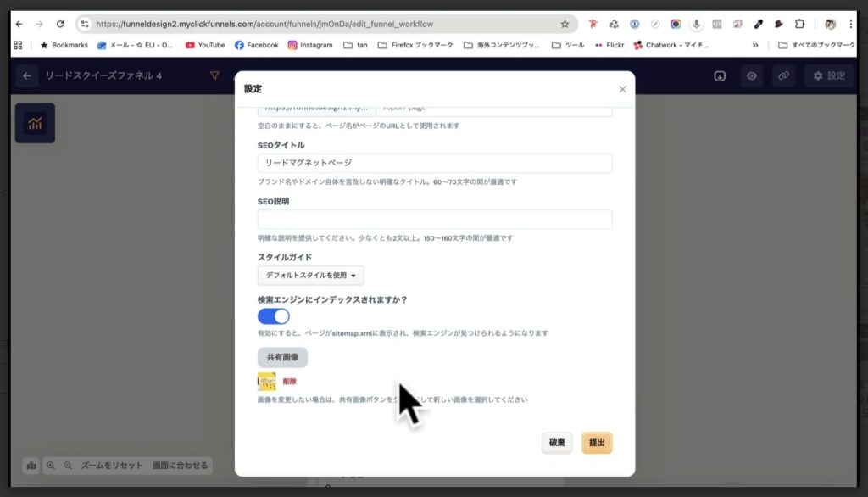Image resolution: width=868 pixels, height=497 pixels.
Task: Copy the funnel link with the link icon
Action: coord(783,75)
